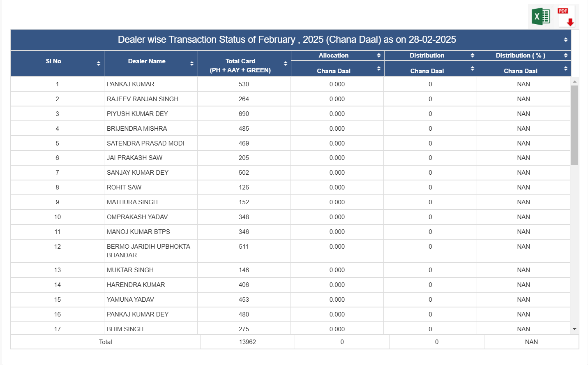This screenshot has width=588, height=365.
Task: Select dealer MANOJ KUMAR BTPS
Action: tap(138, 232)
